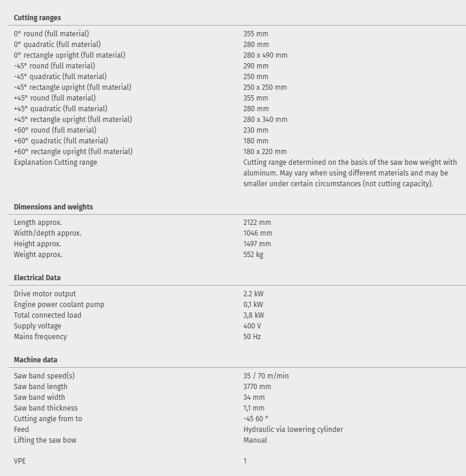
Task: Click the Supply voltage value 400 V
Action: 252,326
